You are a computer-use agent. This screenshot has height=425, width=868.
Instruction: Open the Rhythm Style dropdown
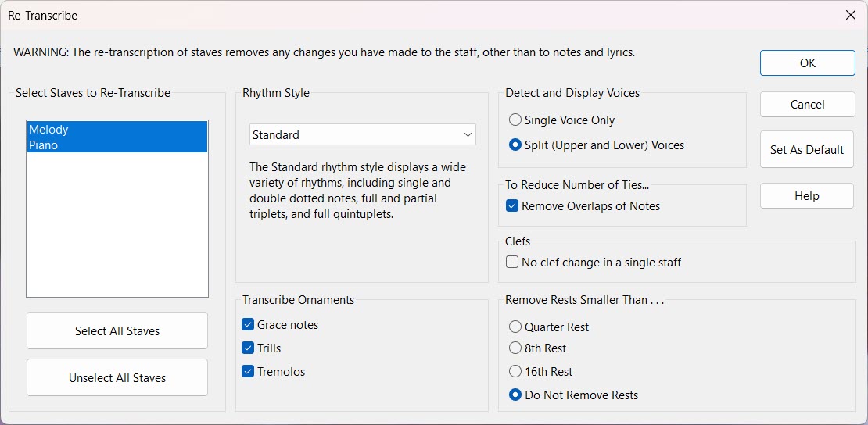coord(362,135)
